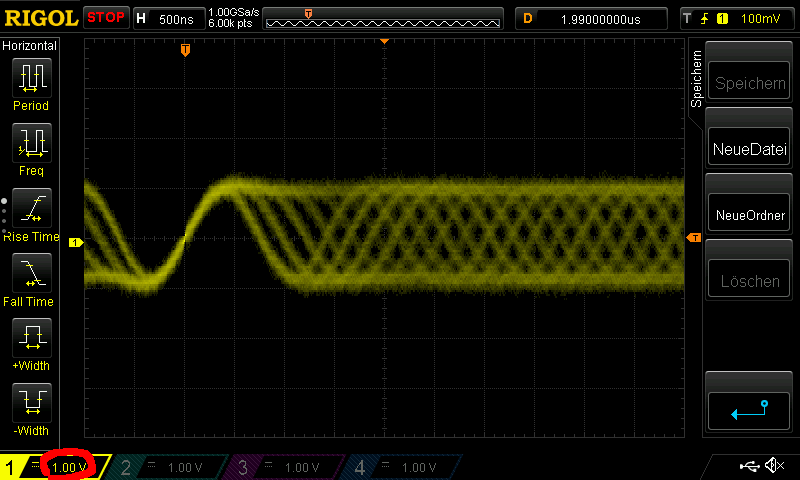Click the 1.00GSa/s sample rate text
This screenshot has height=480, width=800.
(x=233, y=12)
